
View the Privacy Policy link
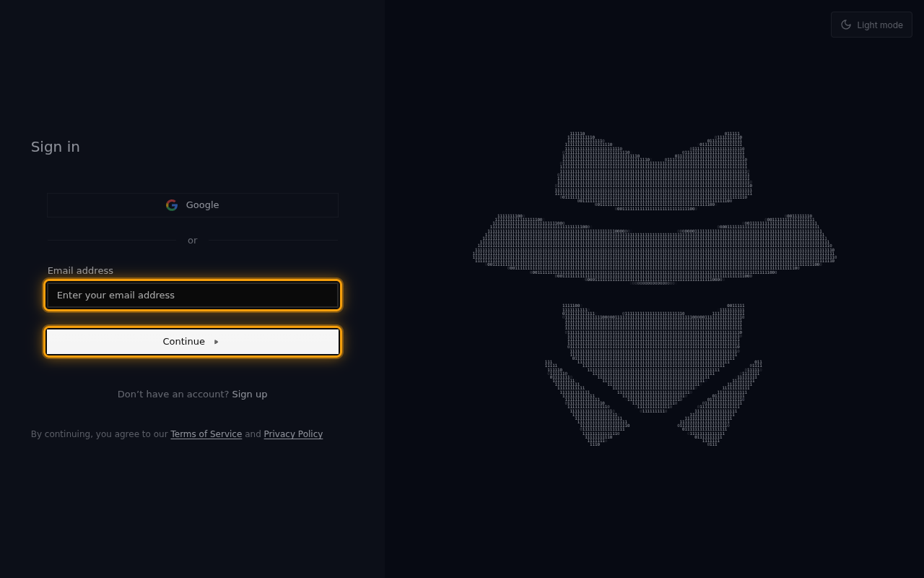pyautogui.click(x=293, y=434)
